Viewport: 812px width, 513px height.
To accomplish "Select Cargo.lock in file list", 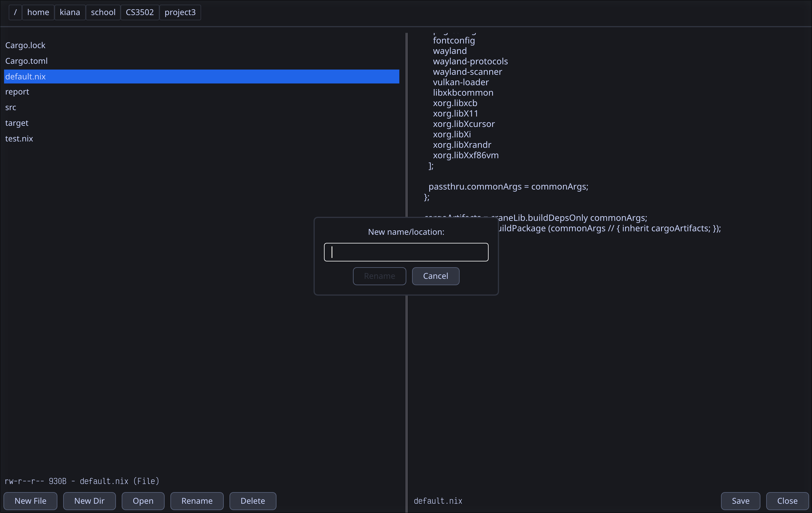I will 25,45.
